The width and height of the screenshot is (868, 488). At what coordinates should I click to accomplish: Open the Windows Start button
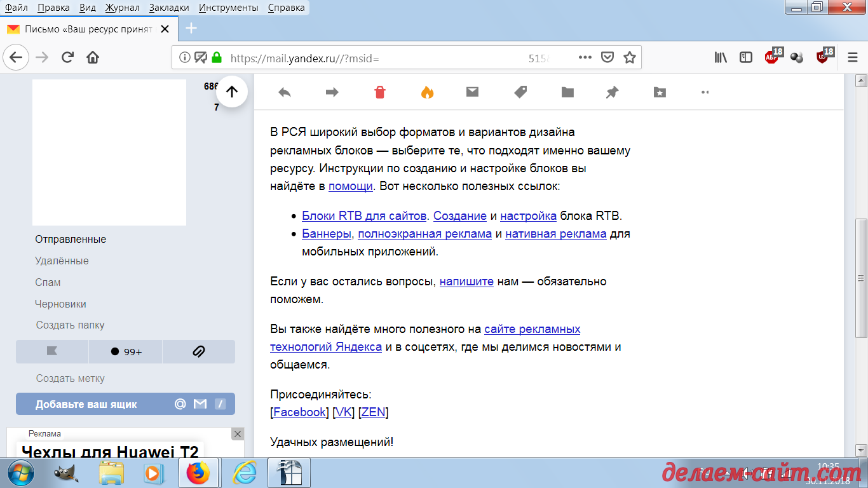coord(21,473)
